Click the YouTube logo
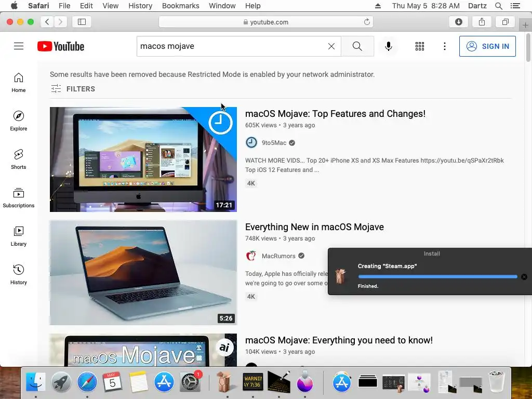The width and height of the screenshot is (532, 399). point(61,46)
